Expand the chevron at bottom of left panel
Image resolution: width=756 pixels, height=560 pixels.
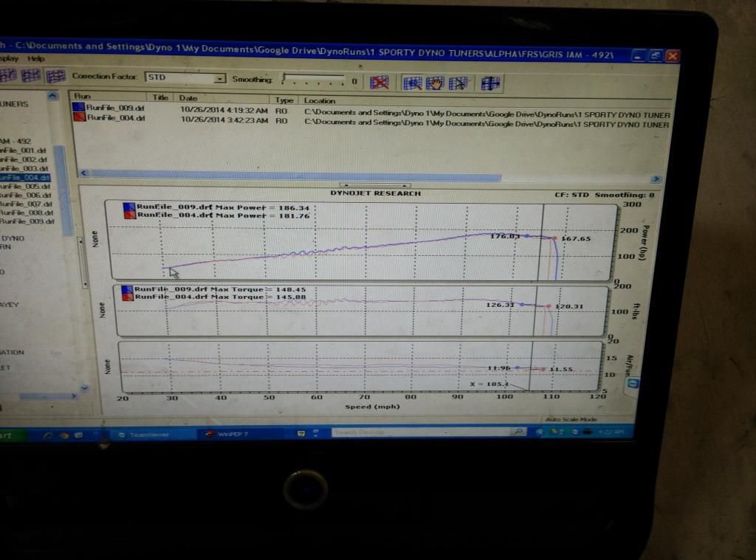pos(83,387)
